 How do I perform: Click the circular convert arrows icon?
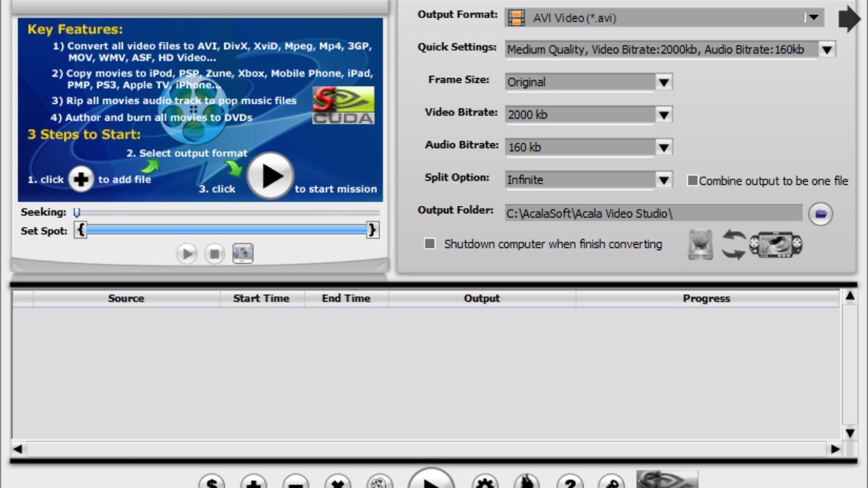coord(733,244)
